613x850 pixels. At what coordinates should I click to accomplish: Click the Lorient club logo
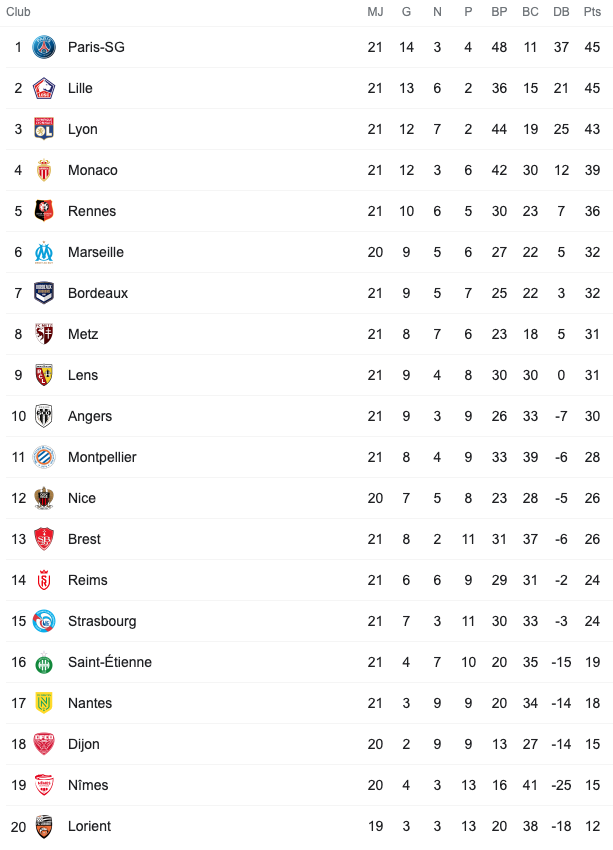click(x=44, y=826)
